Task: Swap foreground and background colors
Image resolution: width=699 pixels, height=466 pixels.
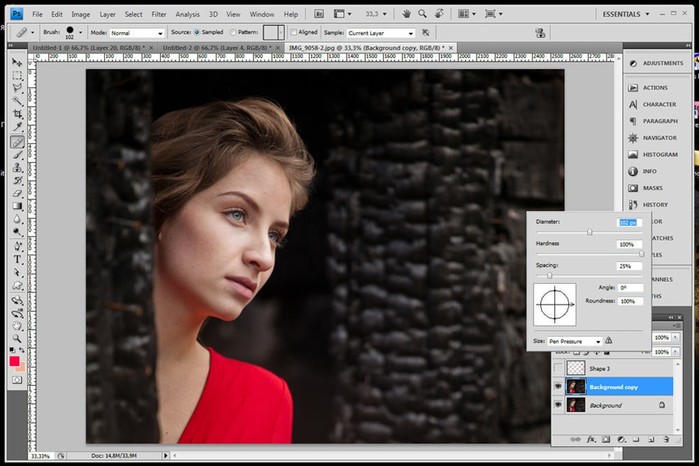Action: (x=21, y=350)
